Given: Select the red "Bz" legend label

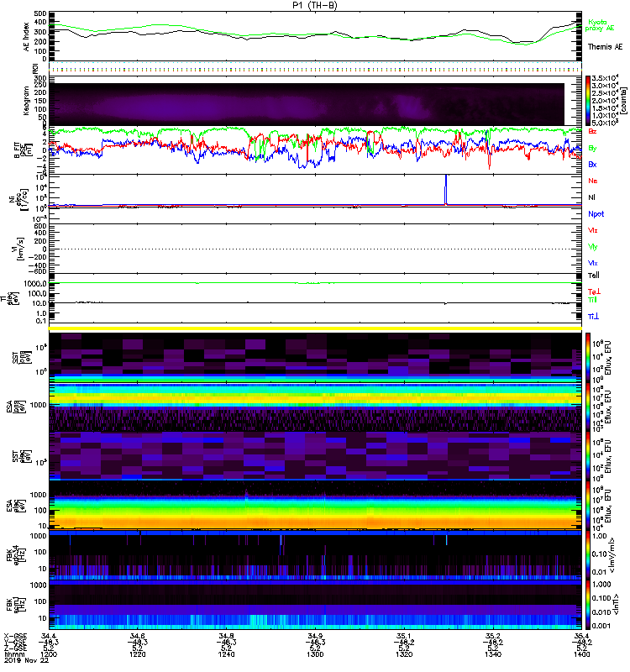Looking at the screenshot, I should (592, 131).
